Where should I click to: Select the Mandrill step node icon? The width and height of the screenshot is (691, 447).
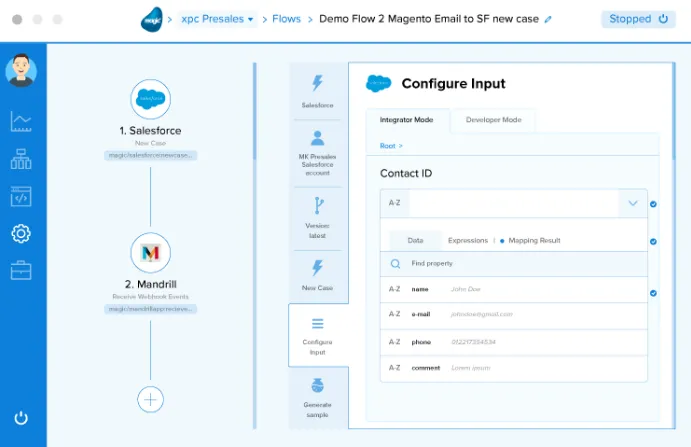(150, 253)
